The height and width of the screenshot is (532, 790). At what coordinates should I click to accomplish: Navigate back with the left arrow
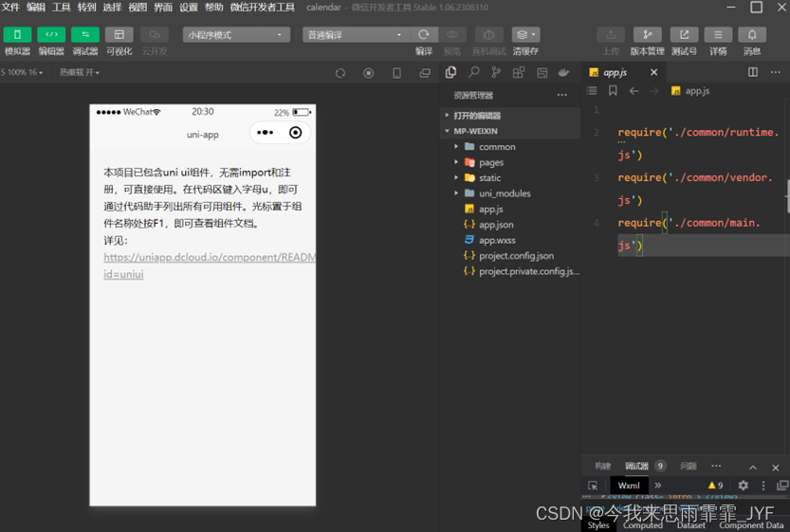coord(634,91)
